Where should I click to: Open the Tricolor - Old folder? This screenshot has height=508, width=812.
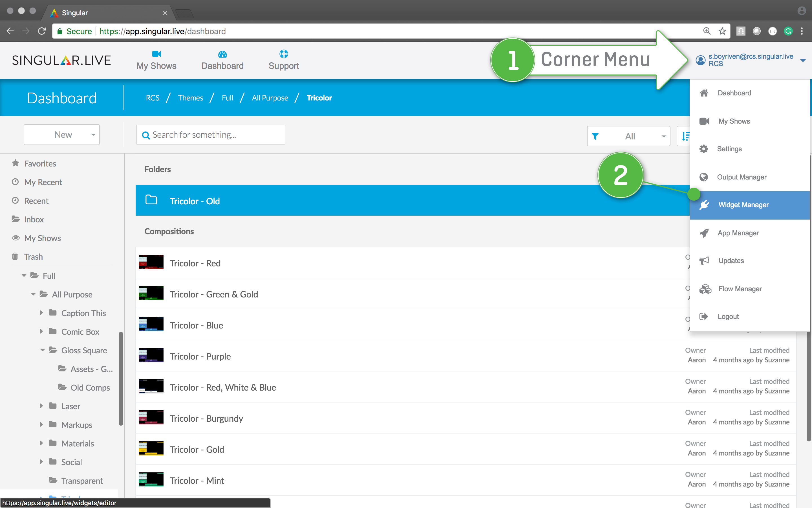(x=413, y=201)
